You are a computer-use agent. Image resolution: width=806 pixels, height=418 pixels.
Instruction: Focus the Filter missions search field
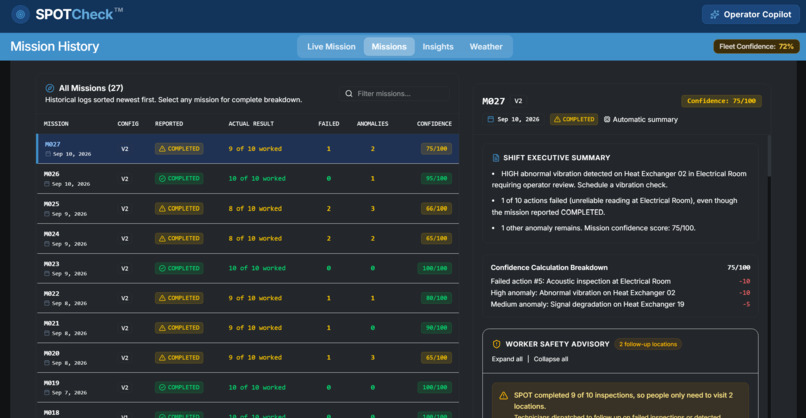395,94
